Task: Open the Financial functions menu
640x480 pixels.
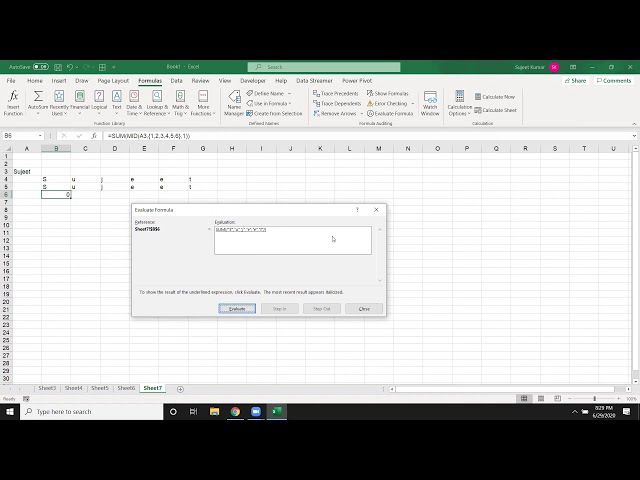Action: (x=80, y=103)
